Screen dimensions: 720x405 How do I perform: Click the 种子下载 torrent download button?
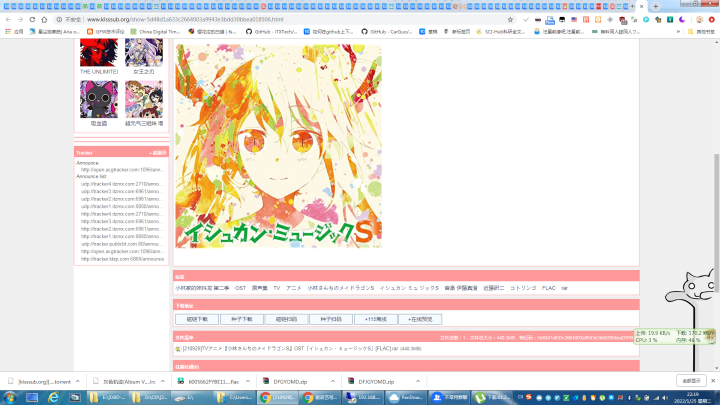(242, 319)
